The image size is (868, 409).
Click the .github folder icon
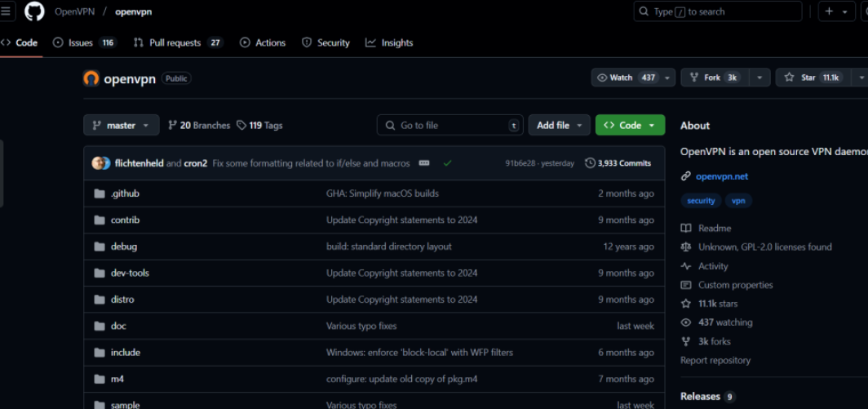(x=100, y=193)
